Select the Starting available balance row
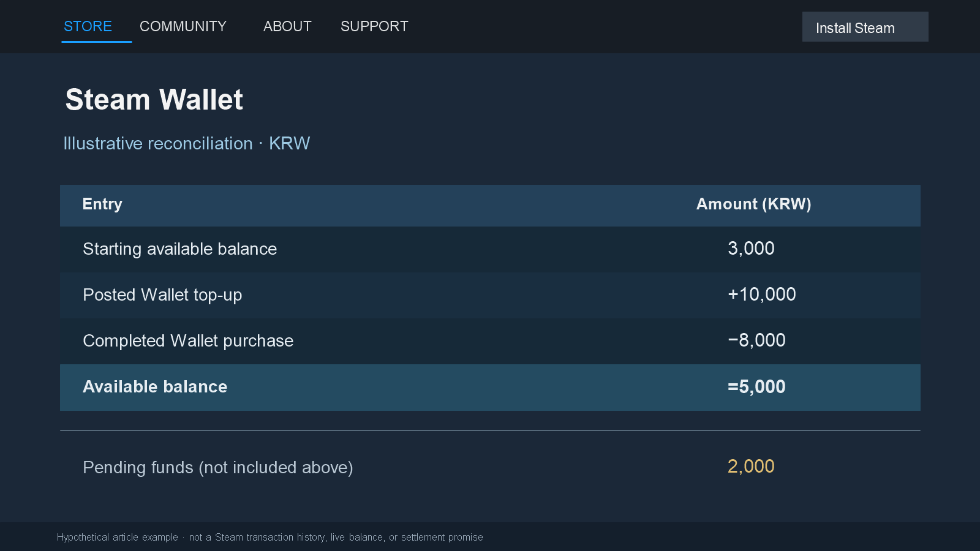 pos(490,249)
